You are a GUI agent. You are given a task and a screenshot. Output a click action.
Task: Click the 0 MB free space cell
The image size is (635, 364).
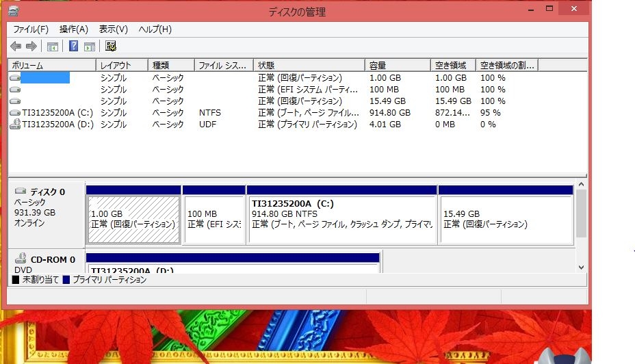point(445,125)
